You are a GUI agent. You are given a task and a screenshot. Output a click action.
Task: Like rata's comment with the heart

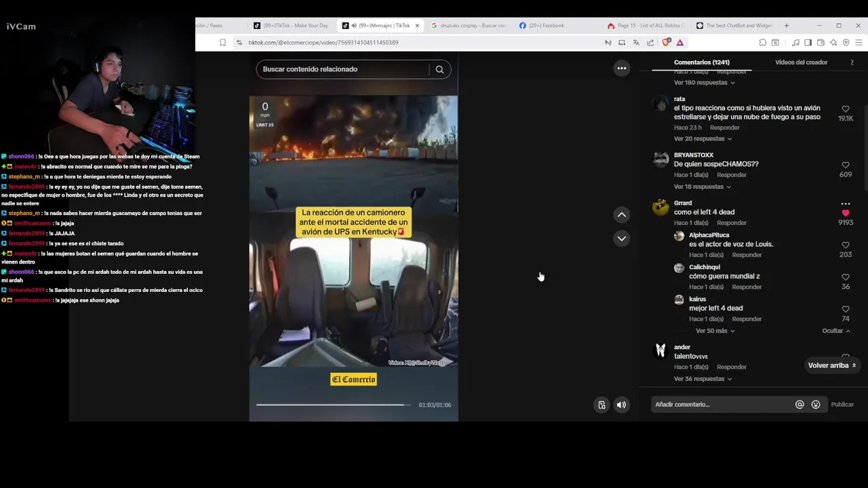(x=845, y=108)
